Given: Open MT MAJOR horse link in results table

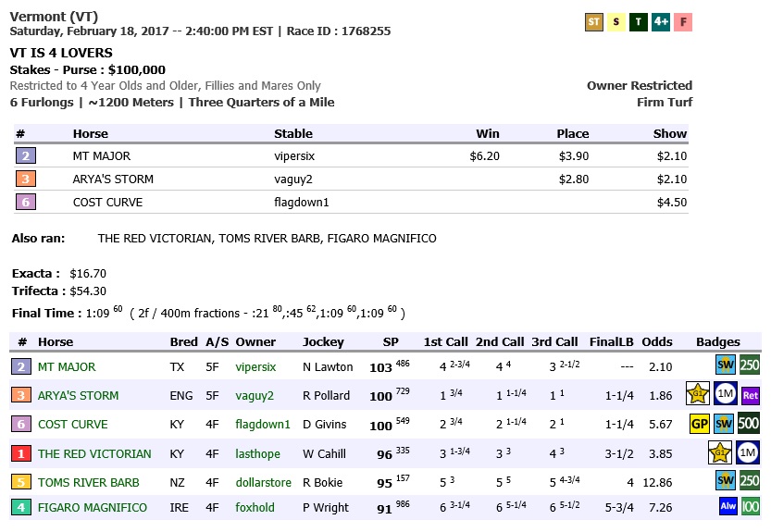Looking at the screenshot, I should pos(66,367).
